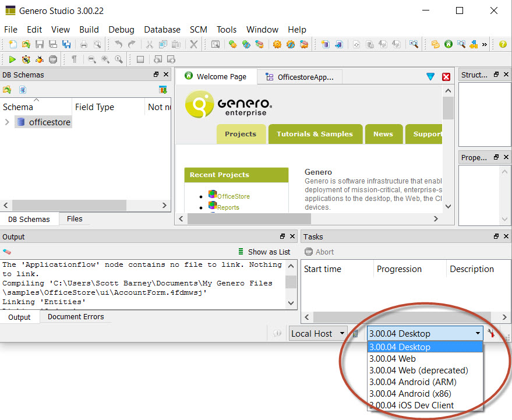The height and width of the screenshot is (420, 512).
Task: Select the Run icon on the toolbar
Action: tap(12, 59)
